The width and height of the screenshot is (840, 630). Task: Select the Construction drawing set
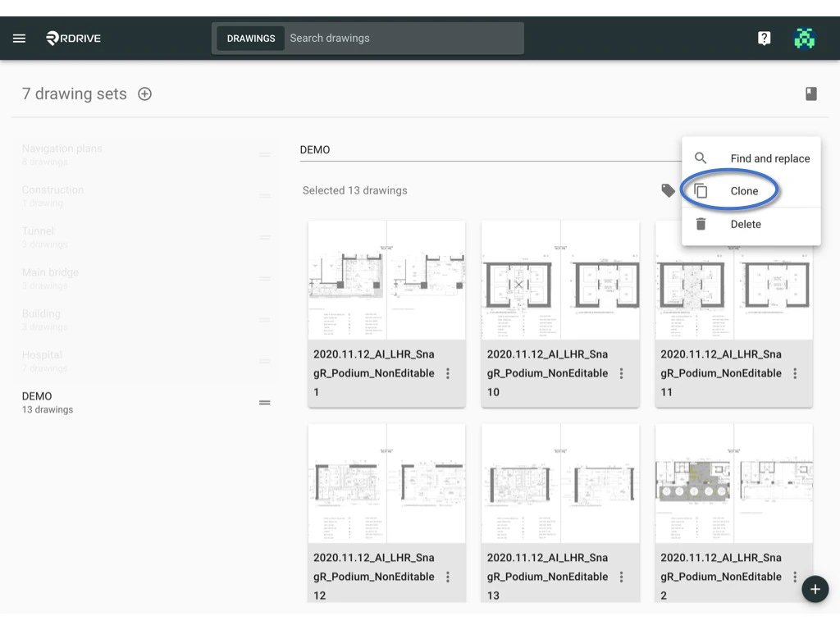tap(144, 196)
